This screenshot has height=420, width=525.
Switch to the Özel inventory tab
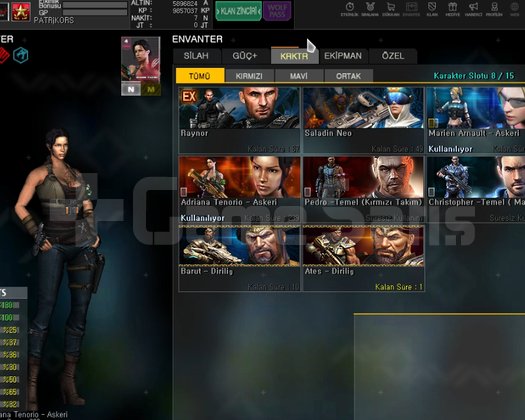tap(393, 56)
